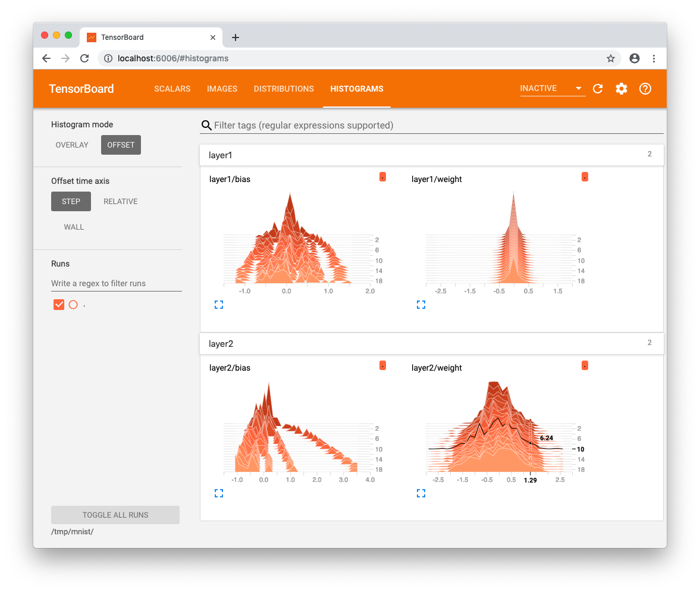The width and height of the screenshot is (700, 592).
Task: Open the INACTIVE dashboards dropdown
Action: (553, 89)
